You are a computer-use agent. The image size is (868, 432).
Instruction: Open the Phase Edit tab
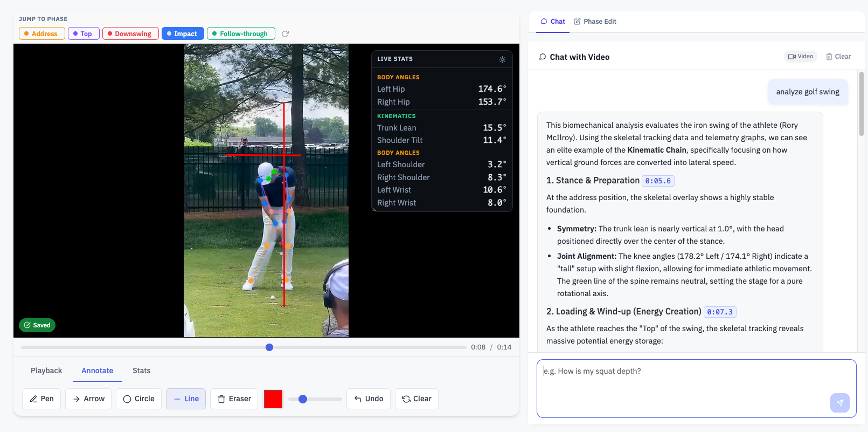pos(595,22)
